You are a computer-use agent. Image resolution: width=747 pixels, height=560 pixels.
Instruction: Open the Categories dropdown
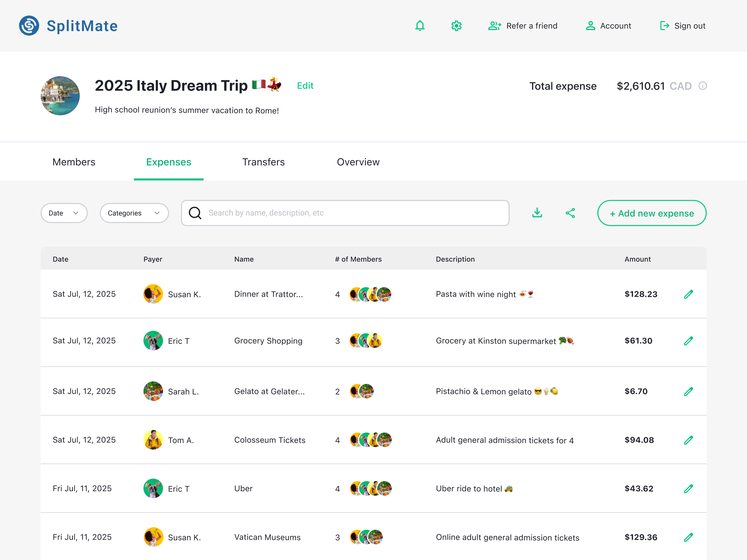pyautogui.click(x=134, y=213)
